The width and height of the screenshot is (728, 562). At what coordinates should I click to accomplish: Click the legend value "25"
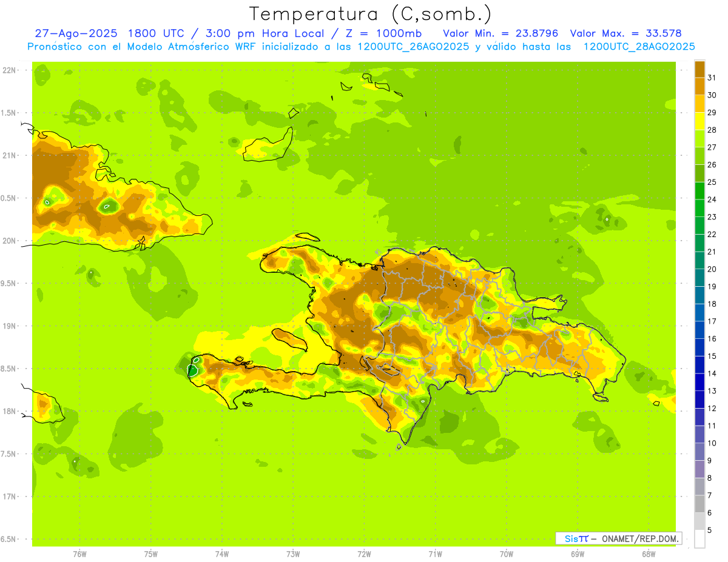click(712, 182)
